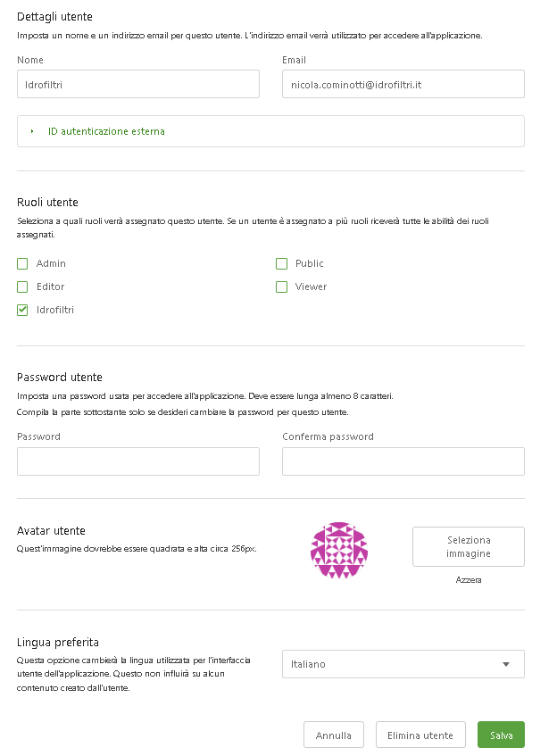557x756 pixels.
Task: Enable the Admin role checkbox
Action: [22, 263]
